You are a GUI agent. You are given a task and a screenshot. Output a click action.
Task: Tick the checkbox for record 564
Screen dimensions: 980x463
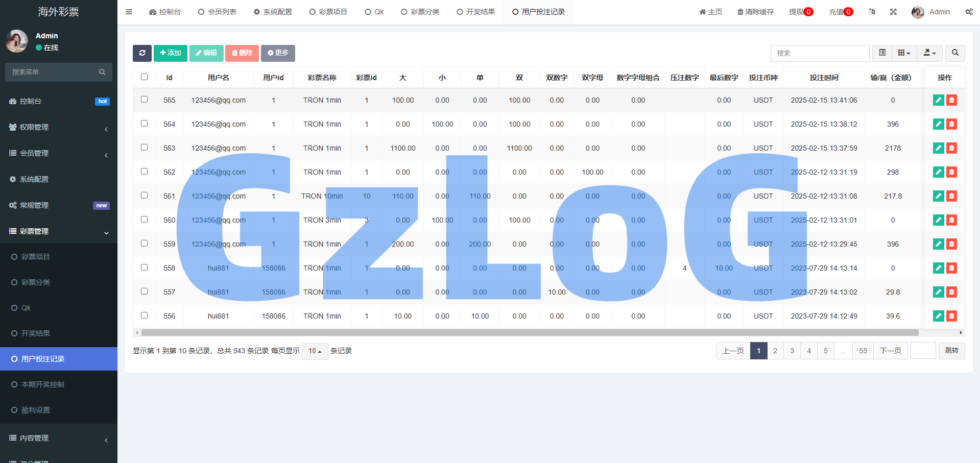point(145,124)
